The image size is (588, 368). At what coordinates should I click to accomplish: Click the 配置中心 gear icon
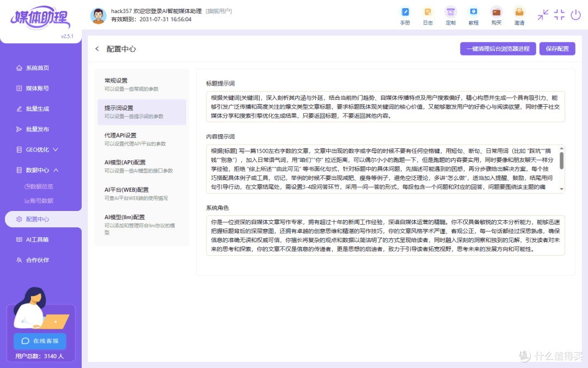[x=19, y=219]
